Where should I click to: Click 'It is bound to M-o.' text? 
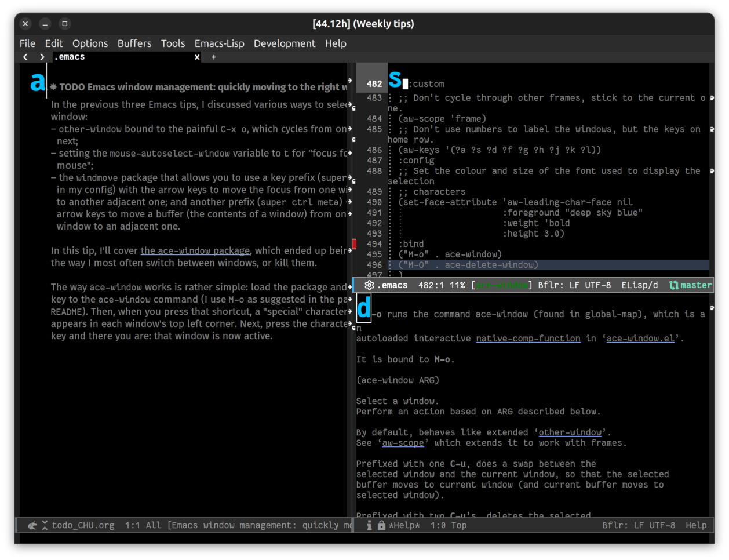(406, 359)
